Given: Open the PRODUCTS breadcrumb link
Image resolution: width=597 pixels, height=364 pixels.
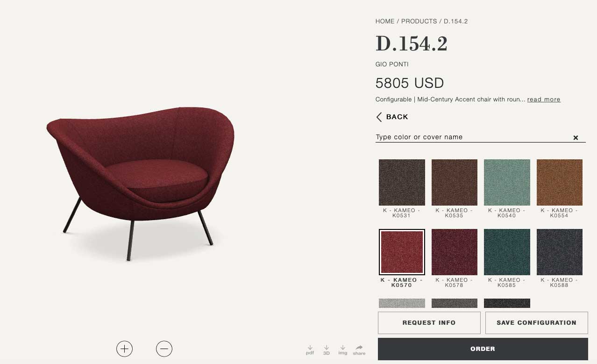Looking at the screenshot, I should point(419,21).
